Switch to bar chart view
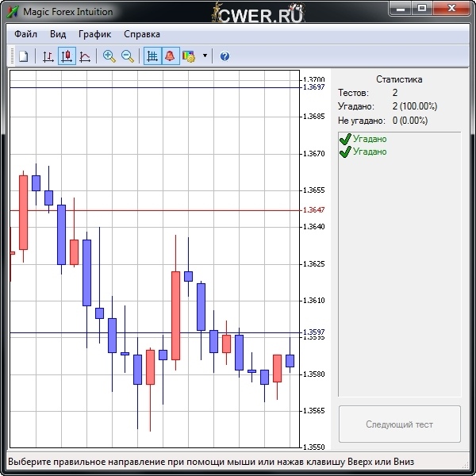Viewport: 476px width, 476px height. 48,56
